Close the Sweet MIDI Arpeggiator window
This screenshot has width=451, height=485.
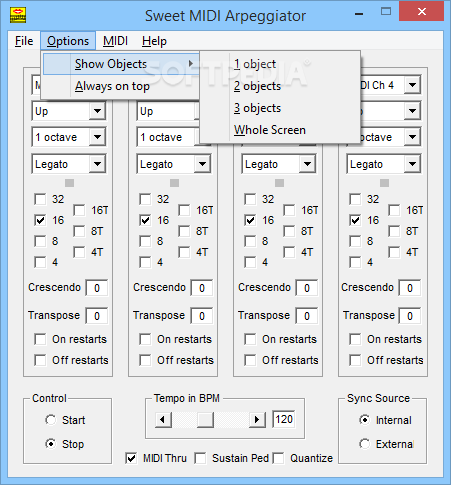pyautogui.click(x=422, y=12)
